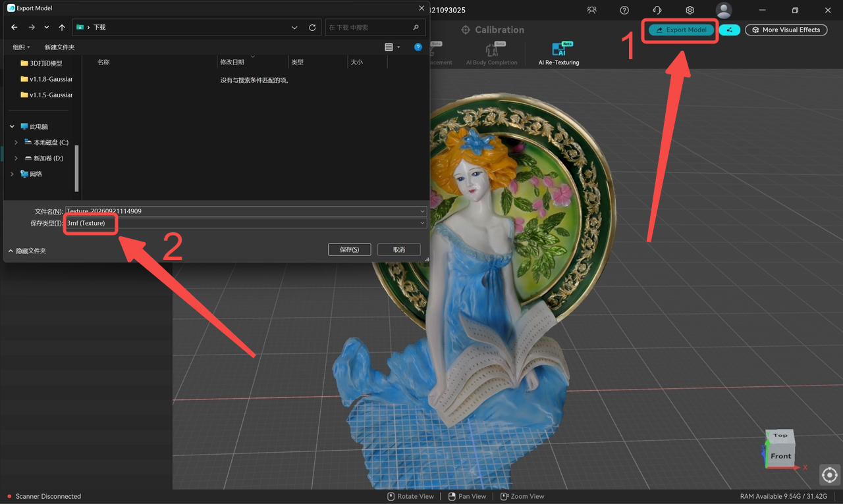Click the Export Model button
843x504 pixels.
coord(681,30)
